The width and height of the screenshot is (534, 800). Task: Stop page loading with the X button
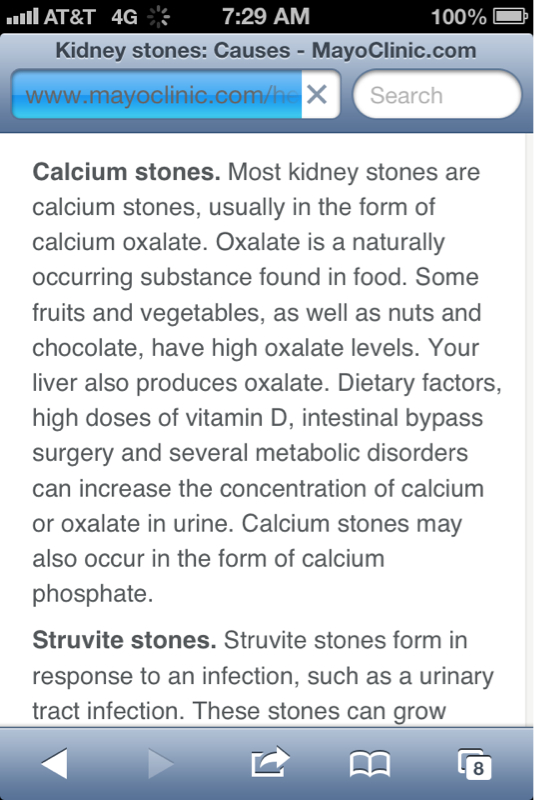[317, 94]
